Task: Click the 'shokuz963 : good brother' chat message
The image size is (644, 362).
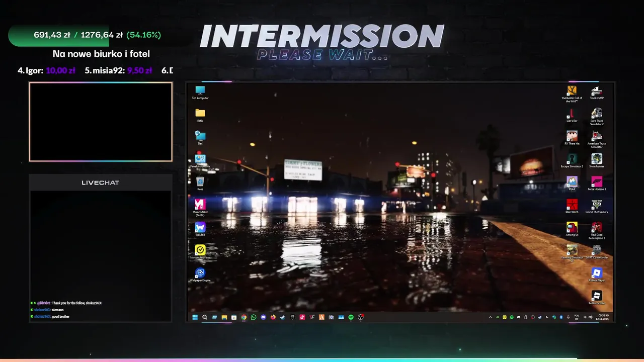Action: click(x=50, y=316)
